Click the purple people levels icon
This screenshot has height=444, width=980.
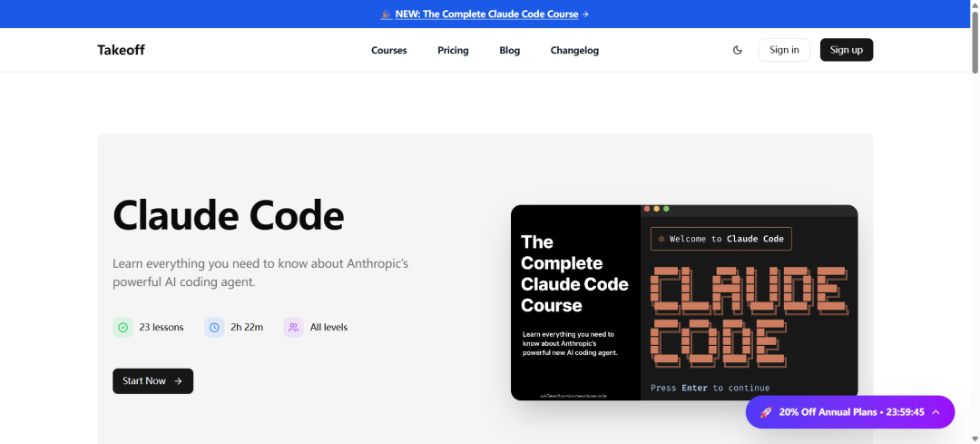point(293,327)
